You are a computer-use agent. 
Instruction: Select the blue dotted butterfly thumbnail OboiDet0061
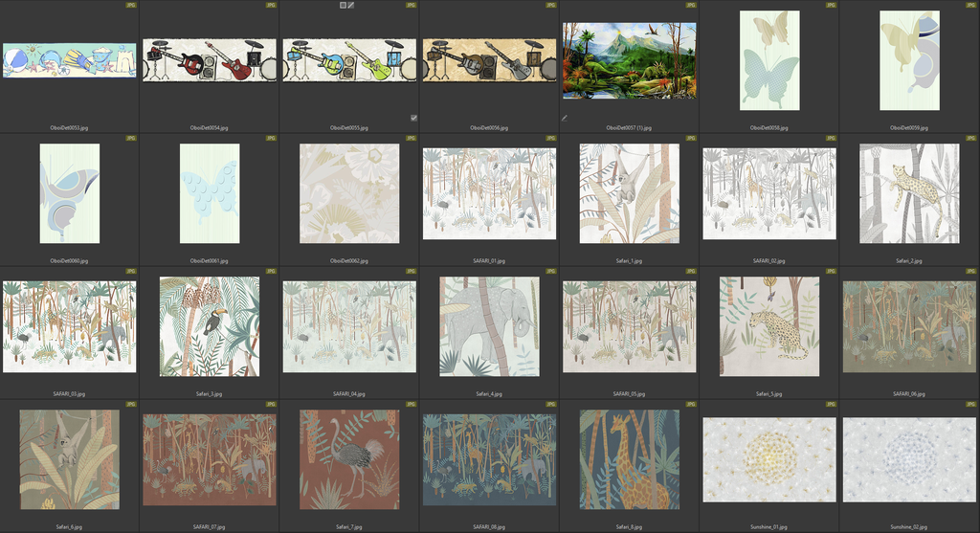click(x=209, y=193)
